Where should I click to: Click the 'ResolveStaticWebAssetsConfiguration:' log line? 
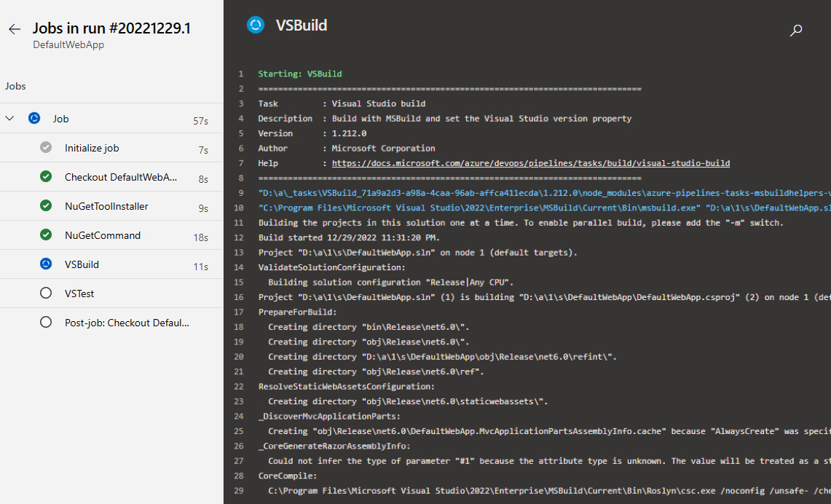(x=347, y=386)
